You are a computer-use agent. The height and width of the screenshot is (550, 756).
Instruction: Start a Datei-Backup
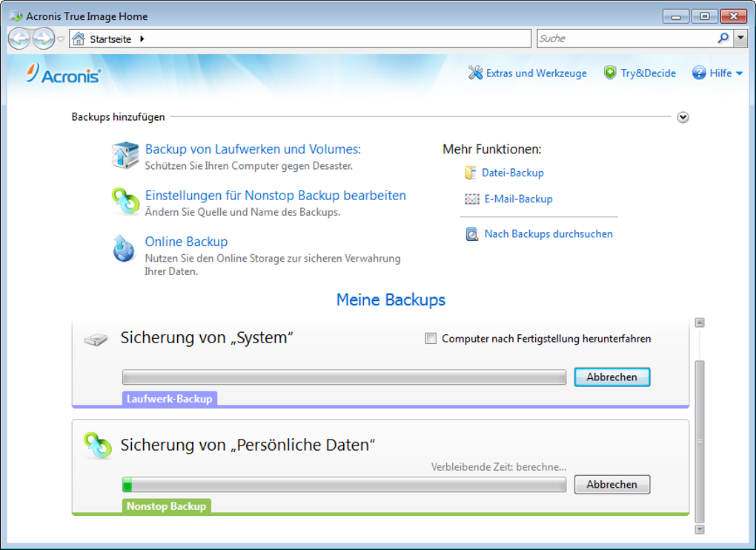click(x=512, y=173)
